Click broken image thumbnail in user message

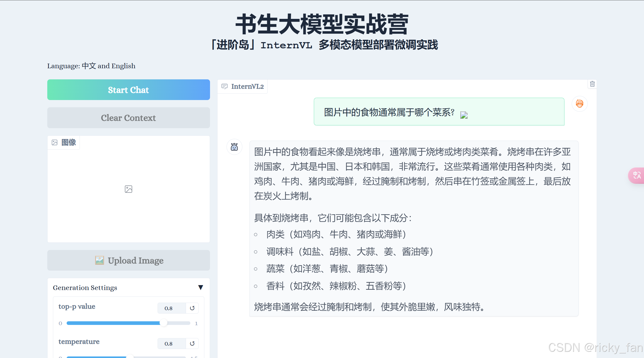(x=464, y=115)
